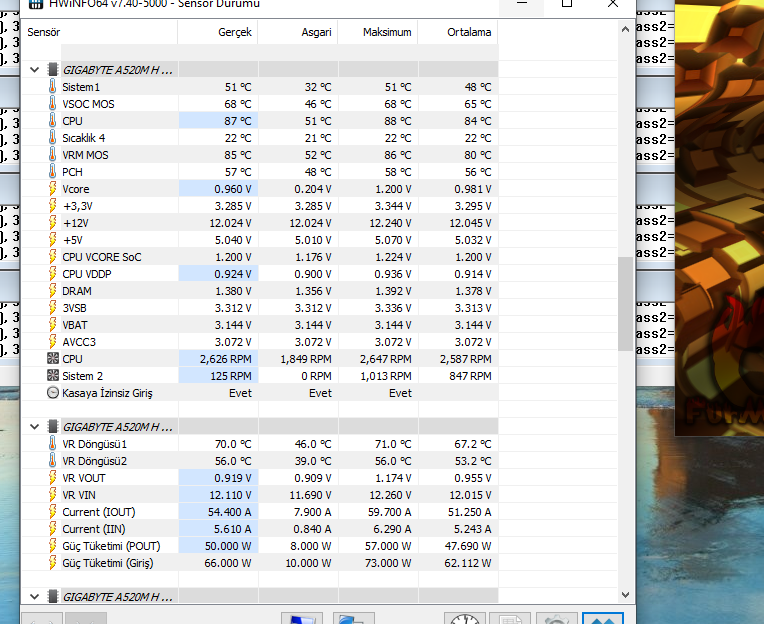Click the Sistem 2 fan icon

[53, 376]
